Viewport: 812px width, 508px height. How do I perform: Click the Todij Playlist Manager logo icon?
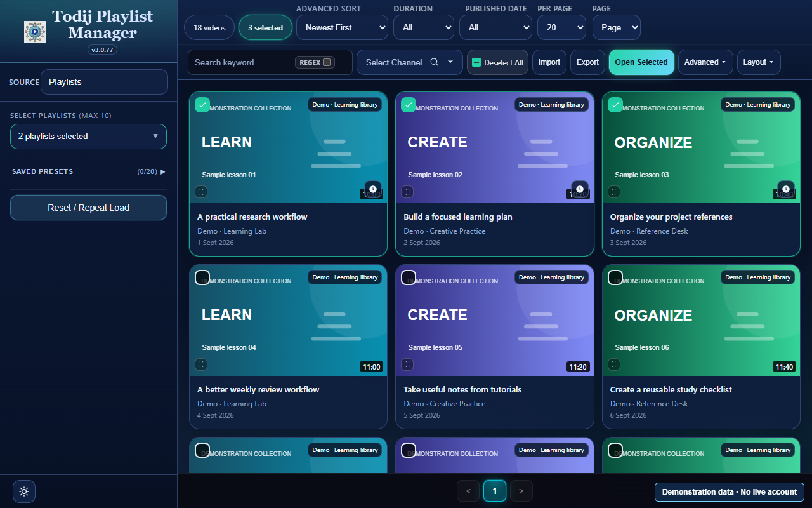tap(35, 32)
